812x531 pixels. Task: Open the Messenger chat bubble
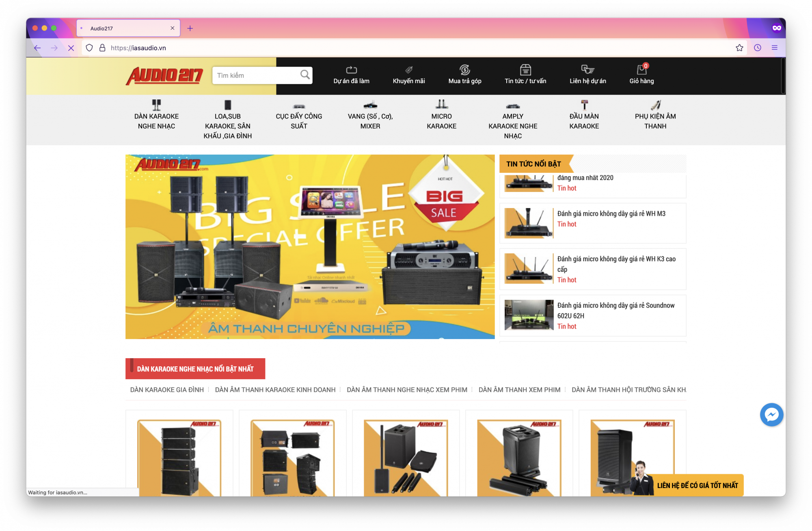point(771,415)
